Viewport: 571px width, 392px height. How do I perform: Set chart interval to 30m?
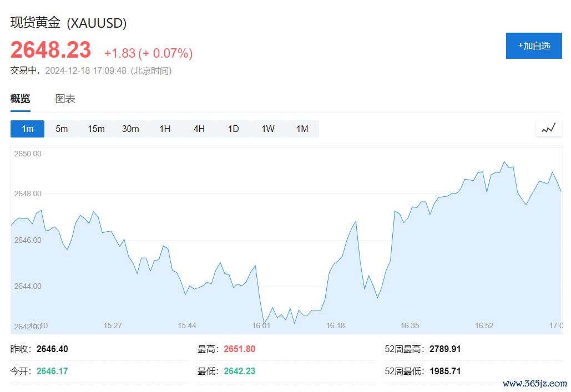[130, 129]
